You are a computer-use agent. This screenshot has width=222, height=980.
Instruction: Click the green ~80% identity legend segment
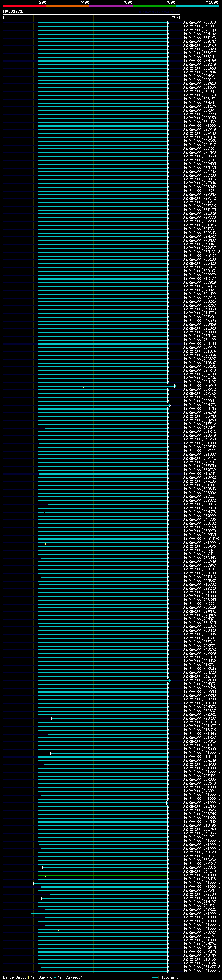(x=154, y=6)
